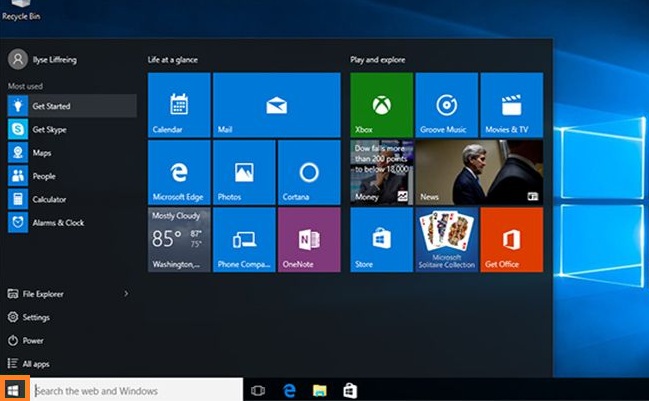This screenshot has height=401, width=649.
Task: Open the Photos tile
Action: coord(244,172)
